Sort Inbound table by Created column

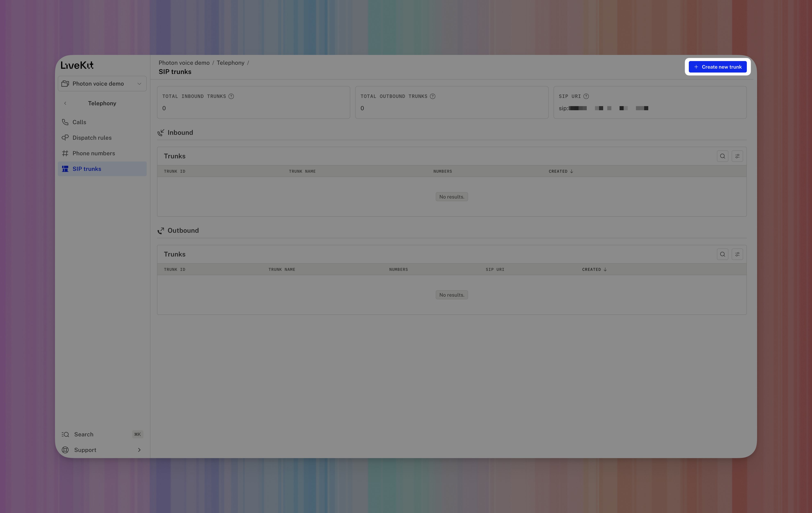[561, 171]
